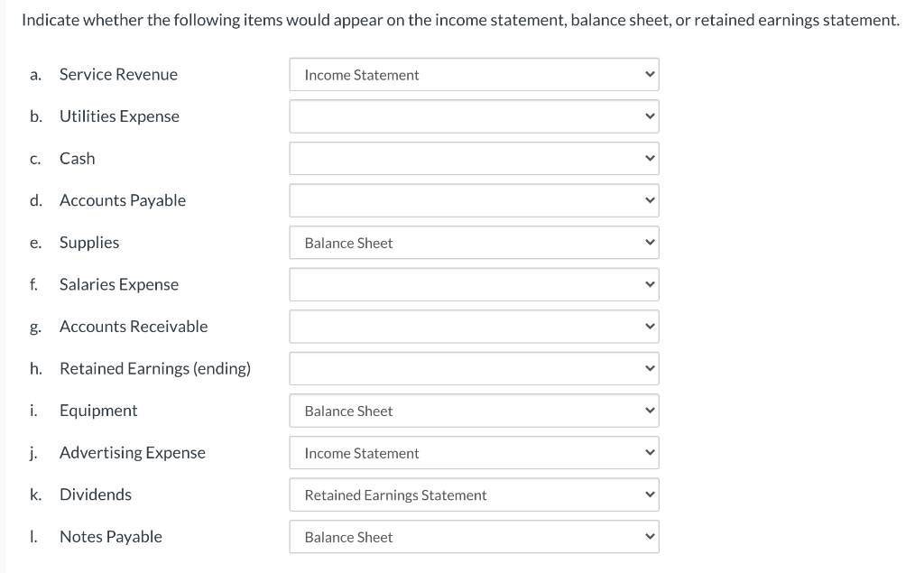This screenshot has height=573, width=924.
Task: Open the Utilities Expense dropdown
Action: click(x=474, y=116)
